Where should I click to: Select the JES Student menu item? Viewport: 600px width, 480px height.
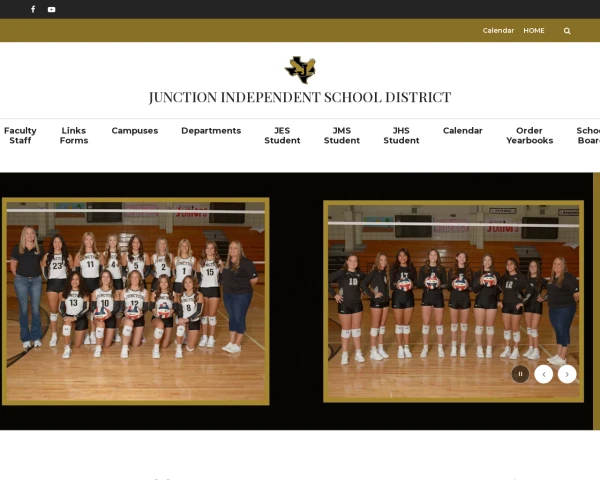click(282, 136)
